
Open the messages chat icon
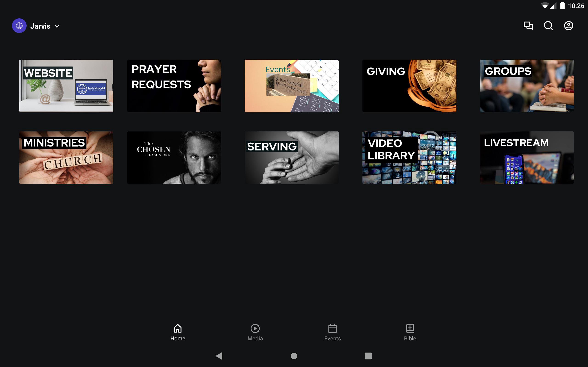(x=528, y=26)
